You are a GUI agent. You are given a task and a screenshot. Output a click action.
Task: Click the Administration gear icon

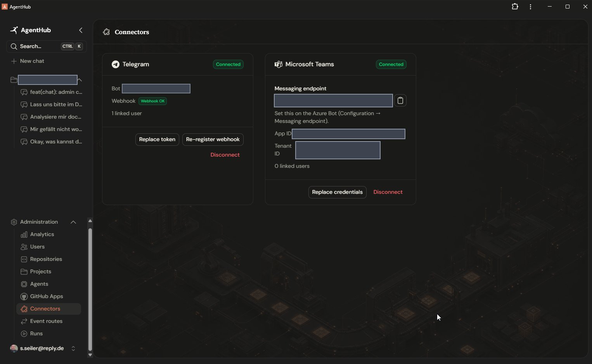(x=14, y=222)
